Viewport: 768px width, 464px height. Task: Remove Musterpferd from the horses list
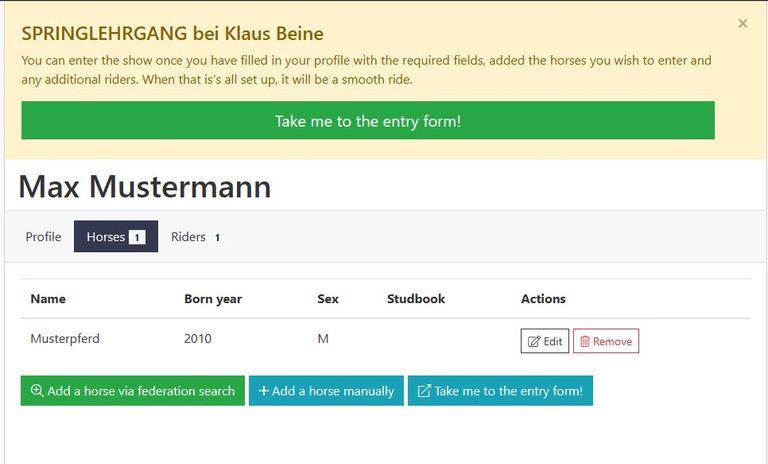(606, 341)
